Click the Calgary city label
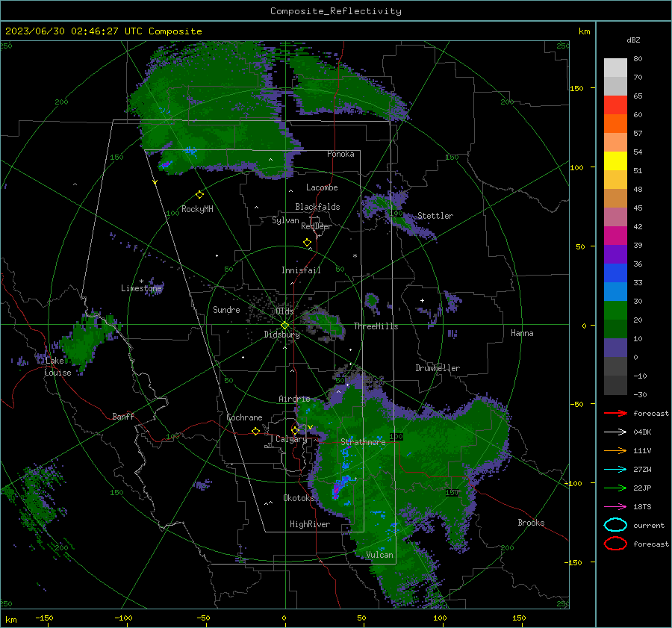 point(291,439)
